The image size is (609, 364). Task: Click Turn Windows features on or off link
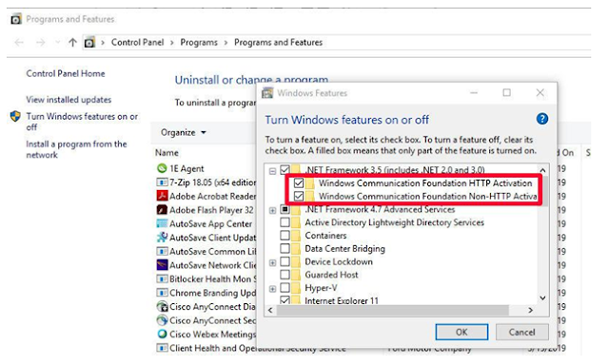tap(82, 122)
